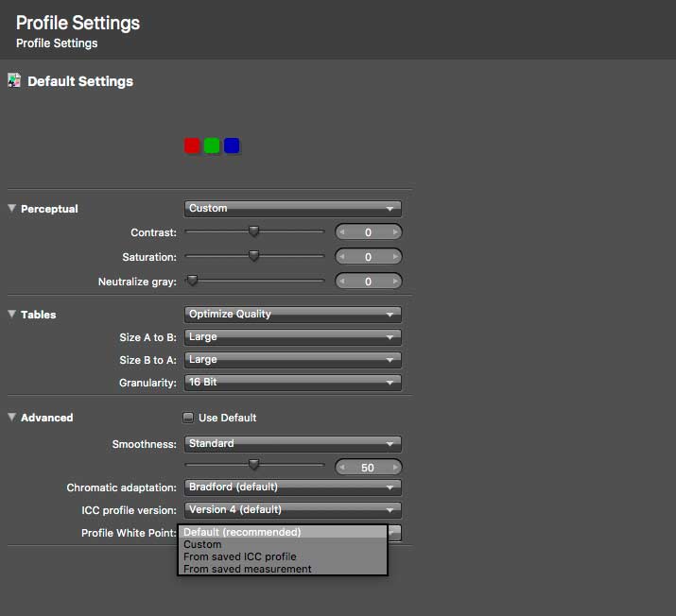Image resolution: width=676 pixels, height=616 pixels.
Task: Increase Smoothness value 50 with right arrow
Action: pyautogui.click(x=394, y=468)
